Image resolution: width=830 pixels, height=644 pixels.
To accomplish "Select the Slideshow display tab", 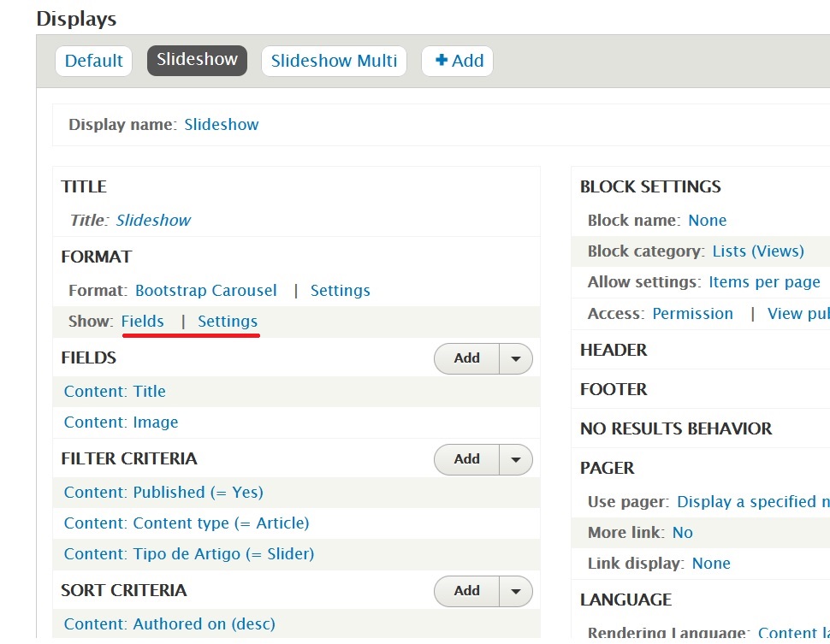I will coord(197,60).
